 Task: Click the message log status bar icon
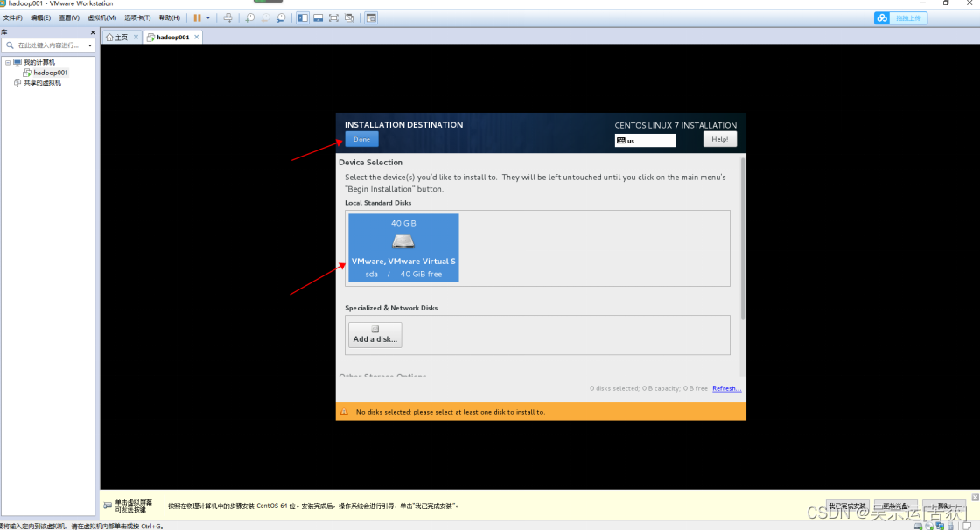[967, 527]
